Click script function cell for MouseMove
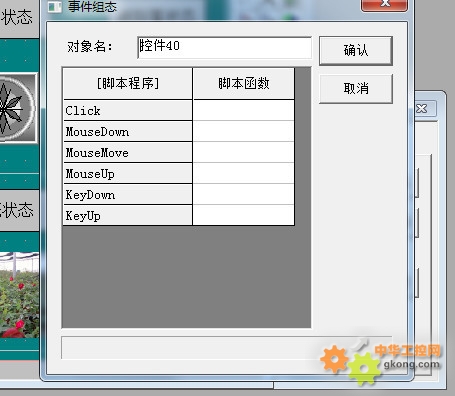Image resolution: width=455 pixels, height=396 pixels. (244, 153)
